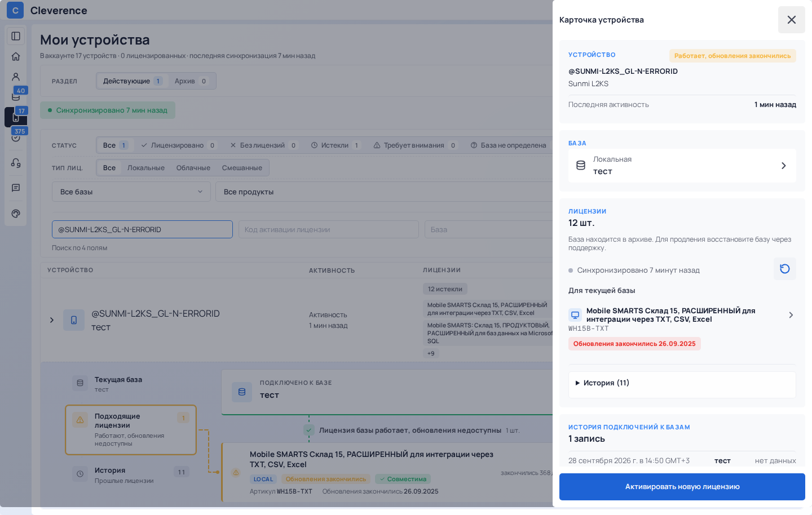Toggle the sidebar collapse icon
This screenshot has width=812, height=515.
(x=16, y=36)
